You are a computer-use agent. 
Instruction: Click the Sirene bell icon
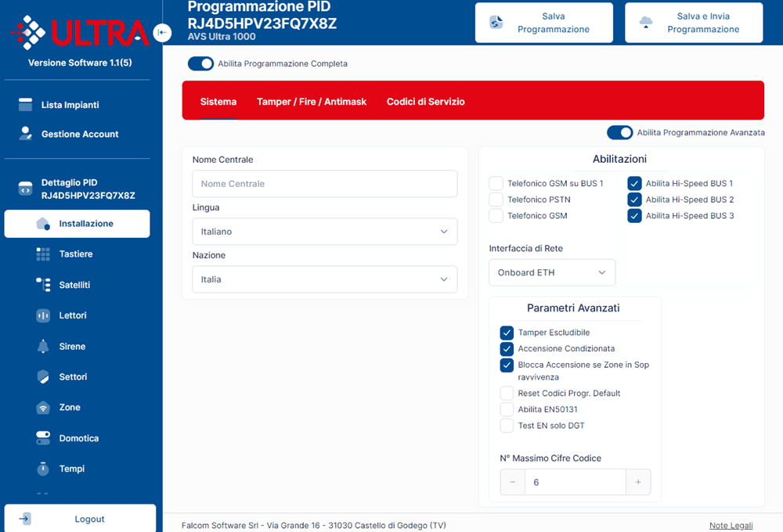point(43,347)
